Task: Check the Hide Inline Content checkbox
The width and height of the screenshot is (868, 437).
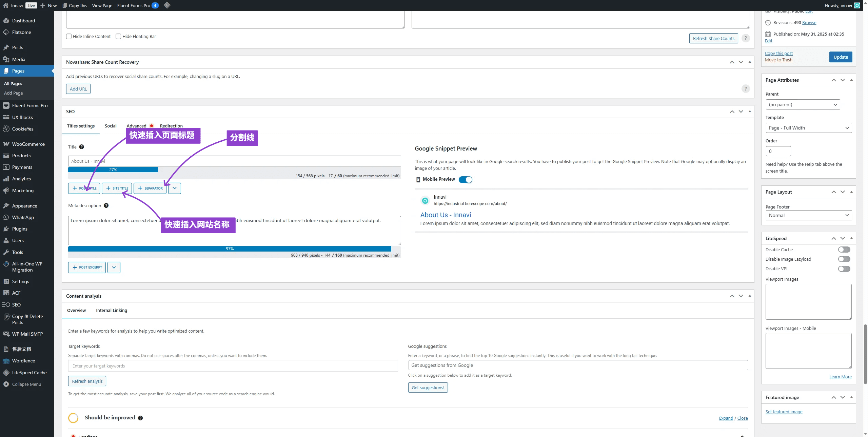Action: click(x=69, y=36)
